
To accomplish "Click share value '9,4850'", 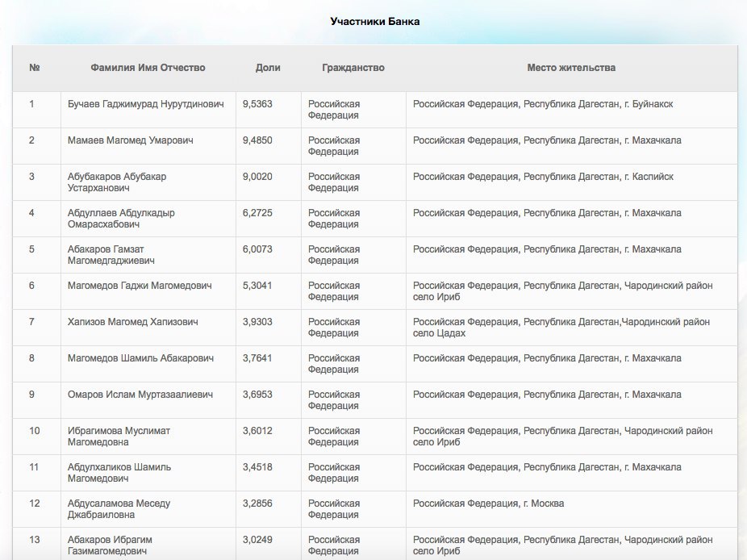I will (x=257, y=140).
